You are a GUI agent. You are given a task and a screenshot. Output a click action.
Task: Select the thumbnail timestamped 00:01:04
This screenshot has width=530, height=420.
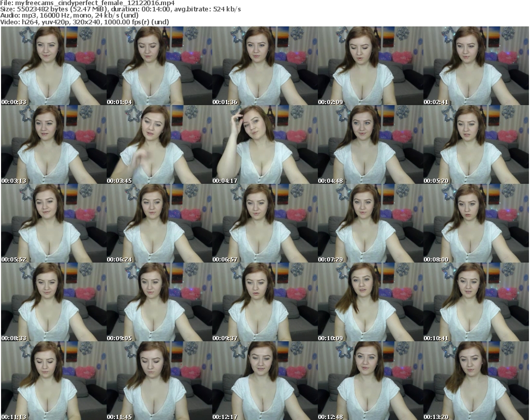159,66
